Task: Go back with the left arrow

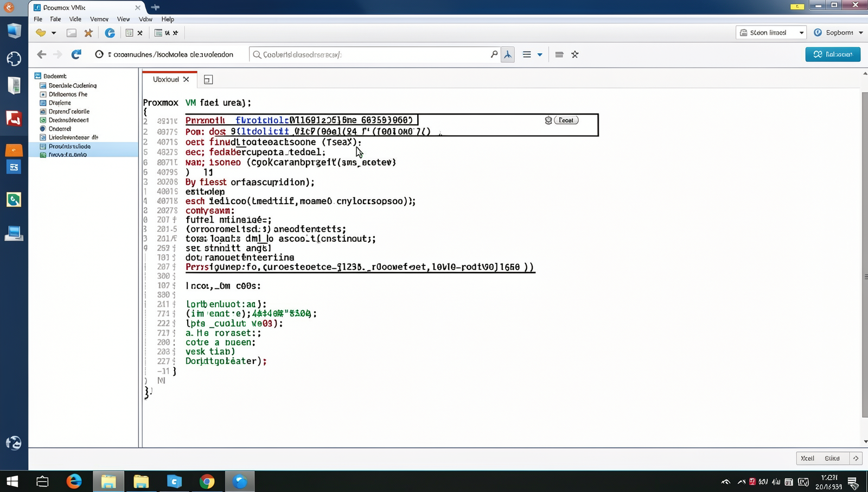Action: (x=42, y=54)
